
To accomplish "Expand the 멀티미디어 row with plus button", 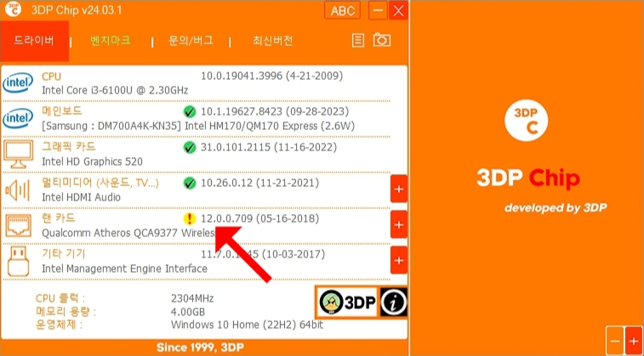I will (x=399, y=189).
